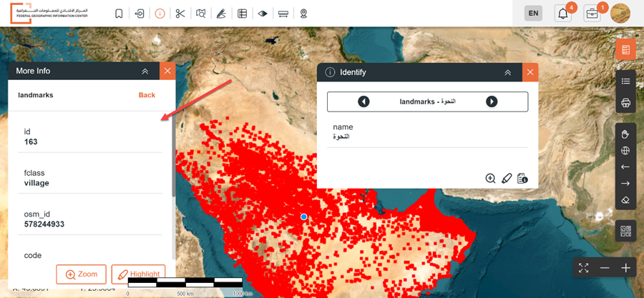Highlight feature icon in Identify panel
644x298 pixels.
(507, 179)
